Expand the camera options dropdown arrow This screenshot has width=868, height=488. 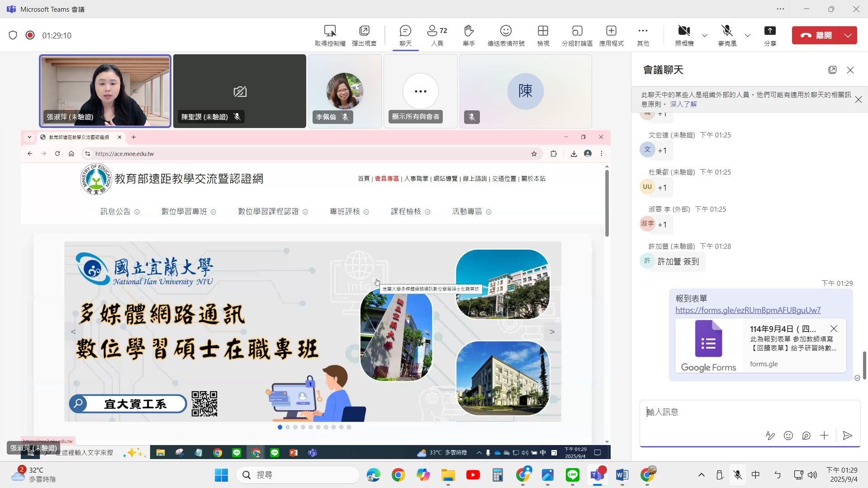coord(705,35)
